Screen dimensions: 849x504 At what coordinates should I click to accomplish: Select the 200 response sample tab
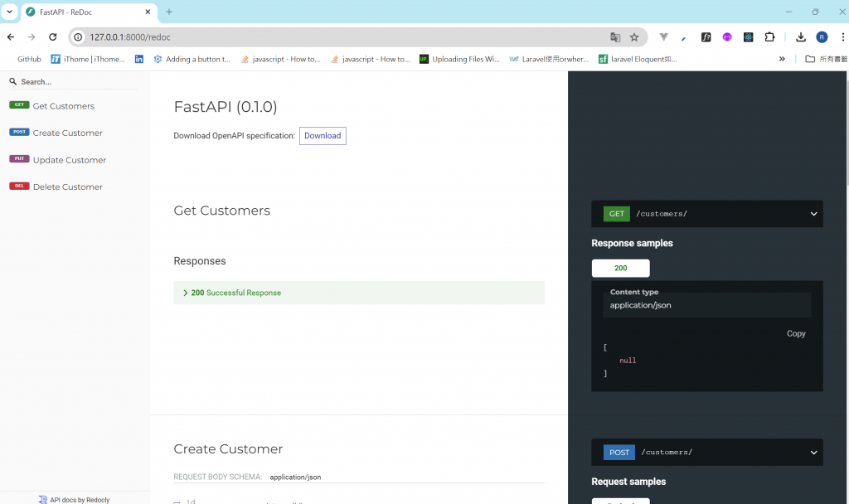click(620, 268)
